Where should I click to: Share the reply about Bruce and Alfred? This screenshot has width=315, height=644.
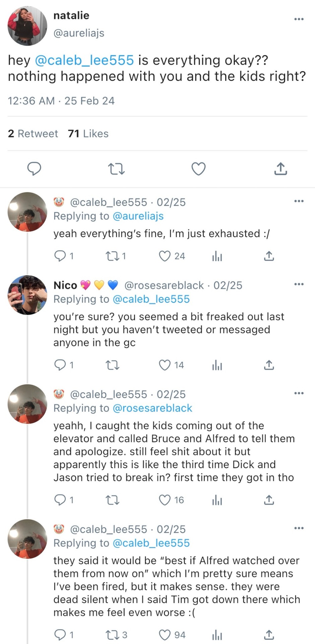point(269,500)
